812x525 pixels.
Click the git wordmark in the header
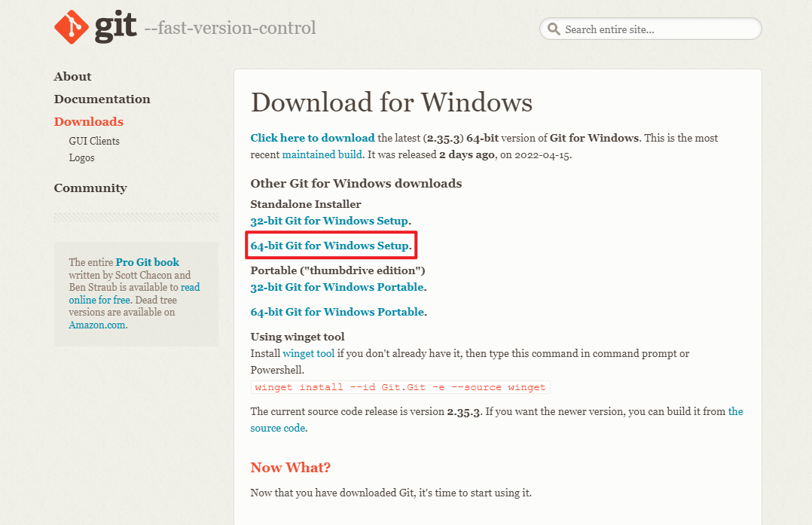pyautogui.click(x=115, y=27)
